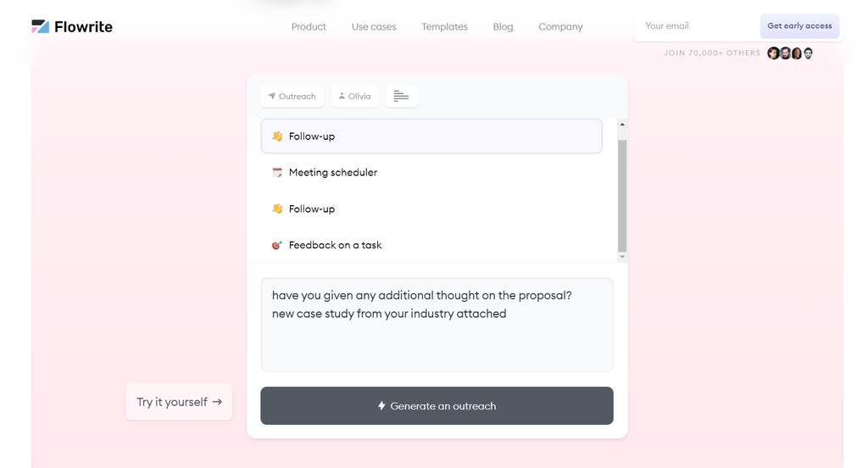Click the Generate an outreach button
This screenshot has width=868, height=468.
click(437, 406)
